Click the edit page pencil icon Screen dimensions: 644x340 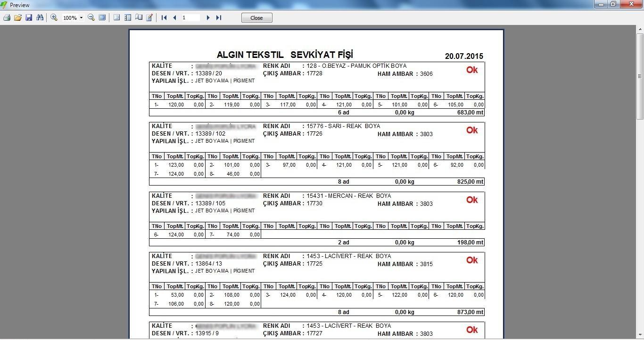point(149,17)
